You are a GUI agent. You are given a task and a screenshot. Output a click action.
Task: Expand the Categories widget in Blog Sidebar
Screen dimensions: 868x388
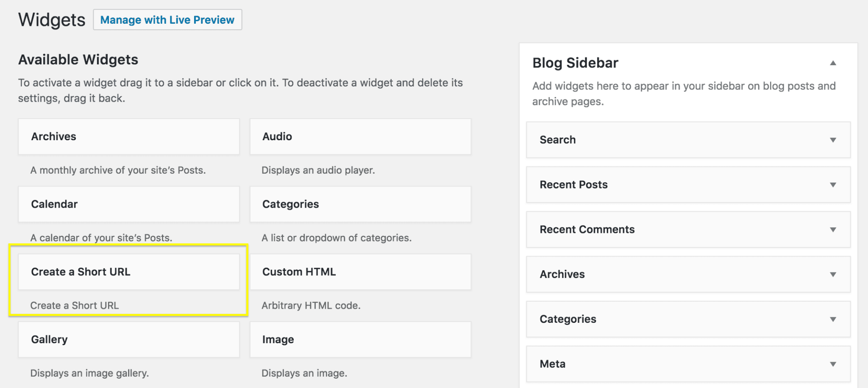[x=834, y=319]
